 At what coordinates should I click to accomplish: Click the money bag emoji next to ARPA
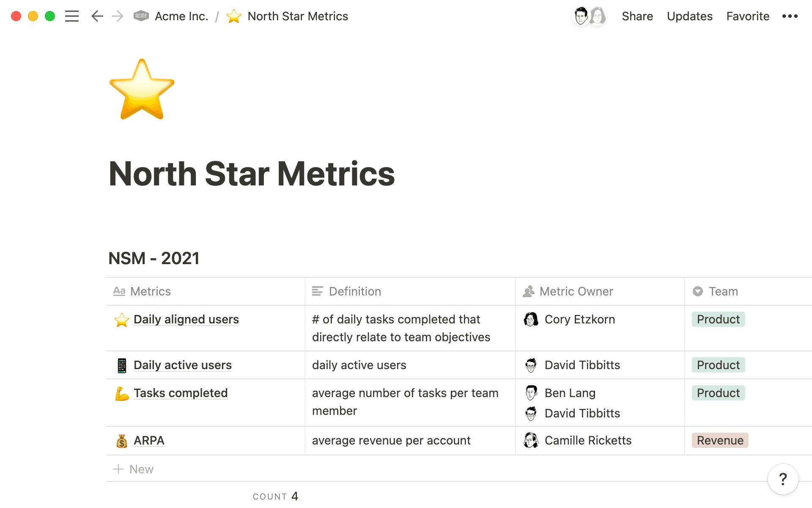121,440
